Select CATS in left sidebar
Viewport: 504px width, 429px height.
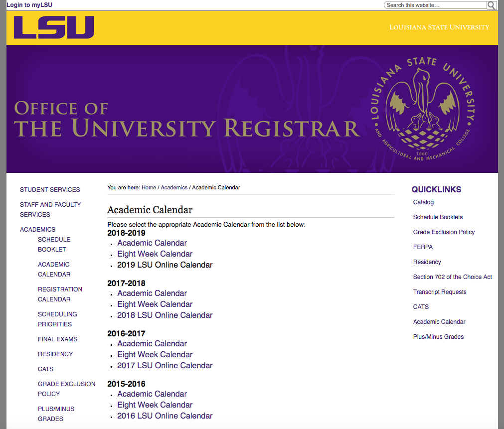coord(46,369)
